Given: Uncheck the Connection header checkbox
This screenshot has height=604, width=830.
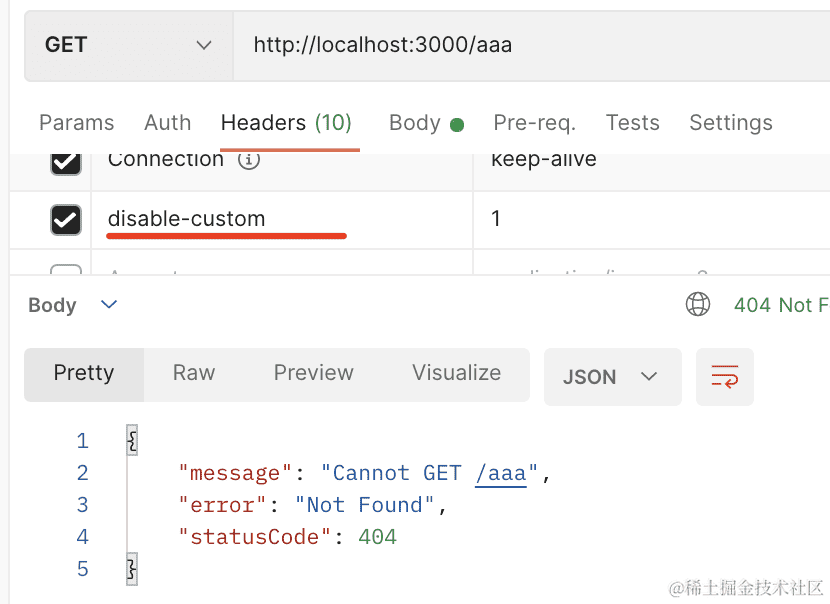Looking at the screenshot, I should click(66, 162).
